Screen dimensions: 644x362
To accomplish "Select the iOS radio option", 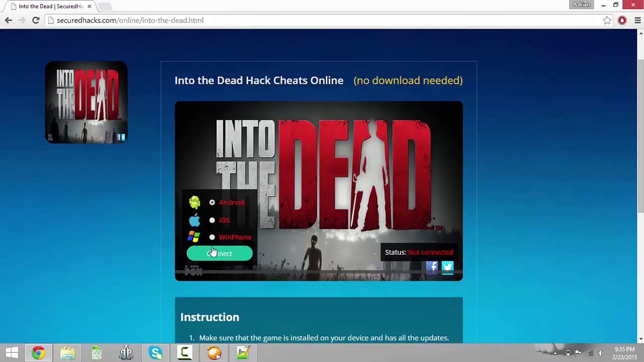I will click(x=212, y=220).
